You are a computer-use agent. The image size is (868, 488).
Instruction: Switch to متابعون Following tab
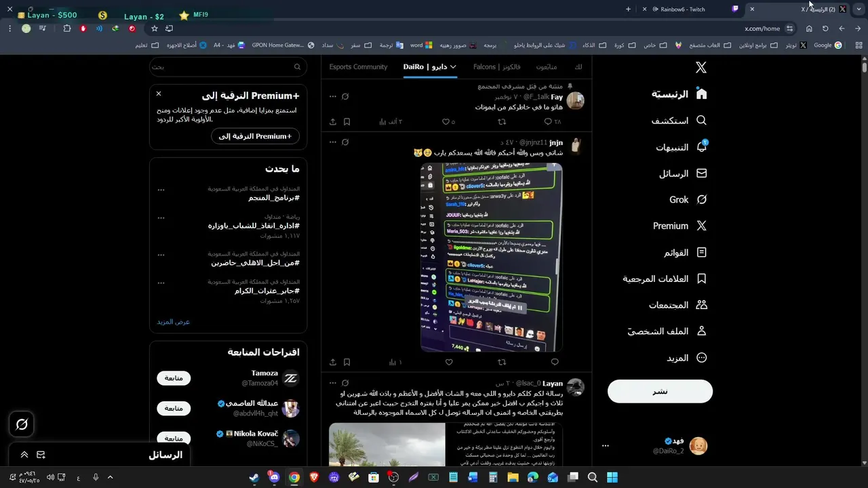[547, 67]
